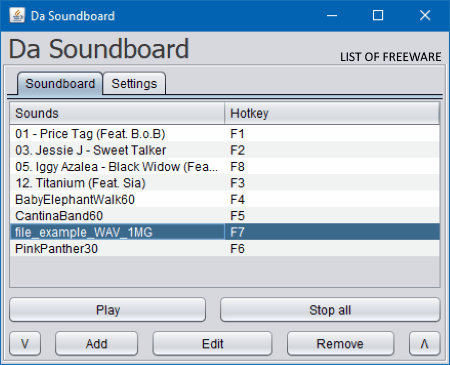Move selected sound down with V button
The width and height of the screenshot is (450, 365).
[25, 343]
